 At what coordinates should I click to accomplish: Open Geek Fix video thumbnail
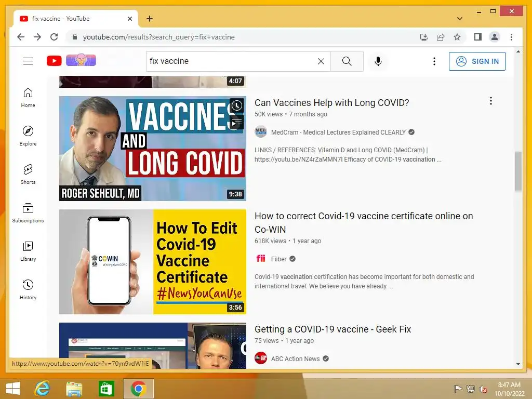coord(153,345)
